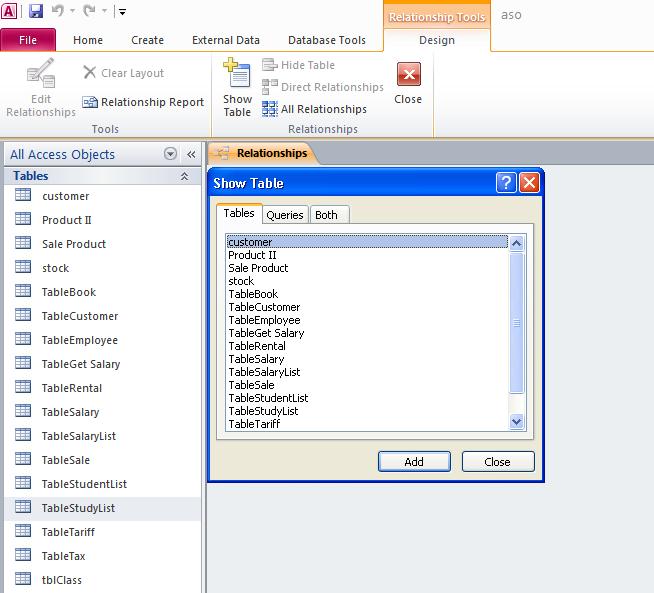
Task: Click Hide Table in the ribbon
Action: point(299,65)
